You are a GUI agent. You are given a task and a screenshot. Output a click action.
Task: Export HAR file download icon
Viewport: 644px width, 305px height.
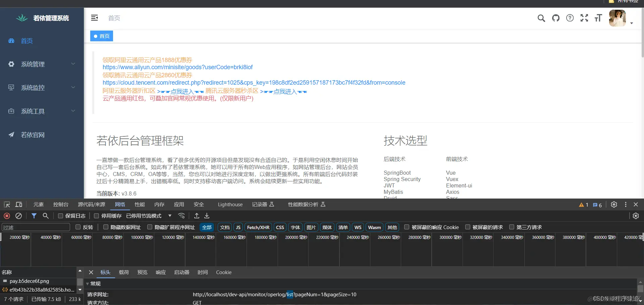(x=207, y=216)
